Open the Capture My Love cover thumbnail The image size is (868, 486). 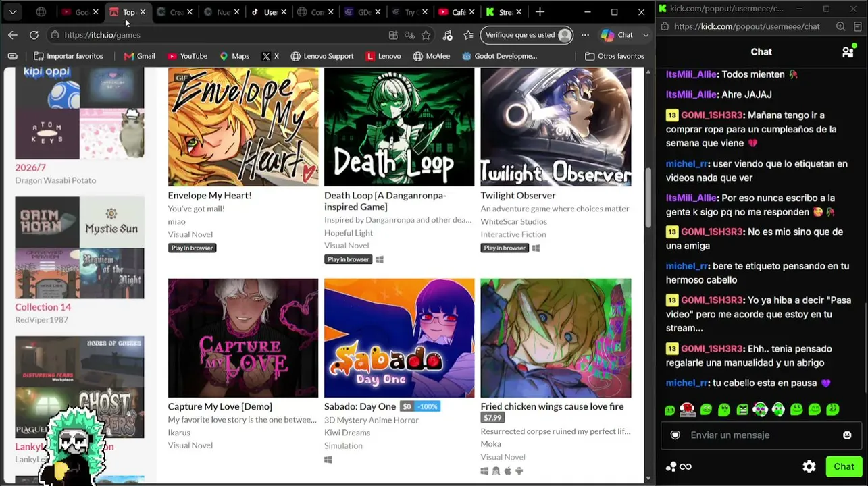pyautogui.click(x=243, y=338)
